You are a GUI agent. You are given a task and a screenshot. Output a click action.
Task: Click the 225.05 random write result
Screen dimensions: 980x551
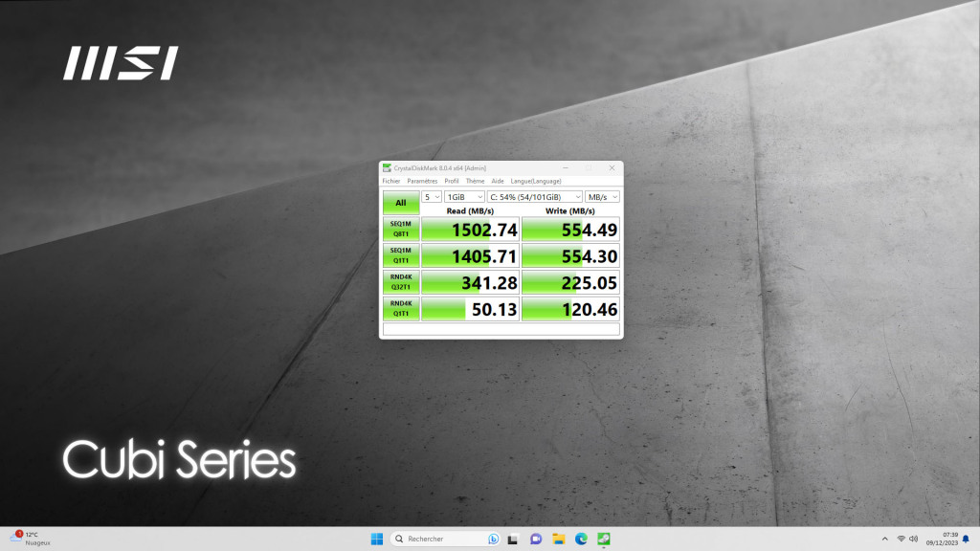coord(570,282)
